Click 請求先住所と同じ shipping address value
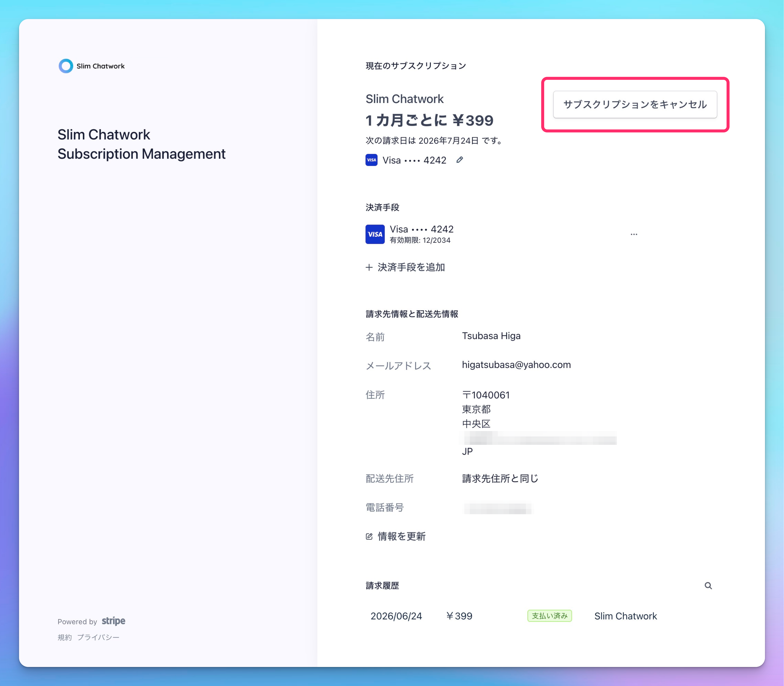Screen dimensions: 784x686 click(500, 479)
